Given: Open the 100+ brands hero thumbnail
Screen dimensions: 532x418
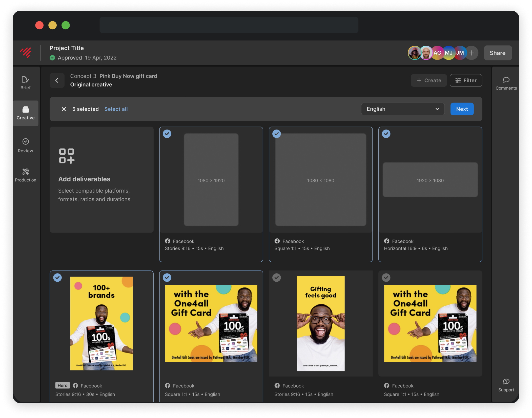Looking at the screenshot, I should 101,323.
